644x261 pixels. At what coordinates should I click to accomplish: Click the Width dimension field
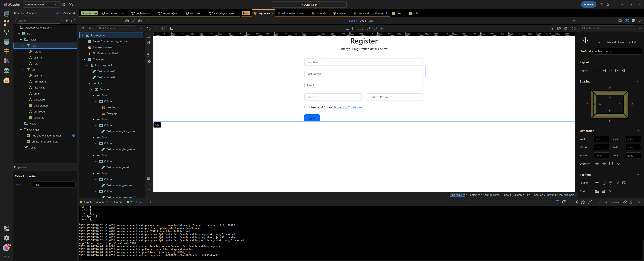click(602, 139)
